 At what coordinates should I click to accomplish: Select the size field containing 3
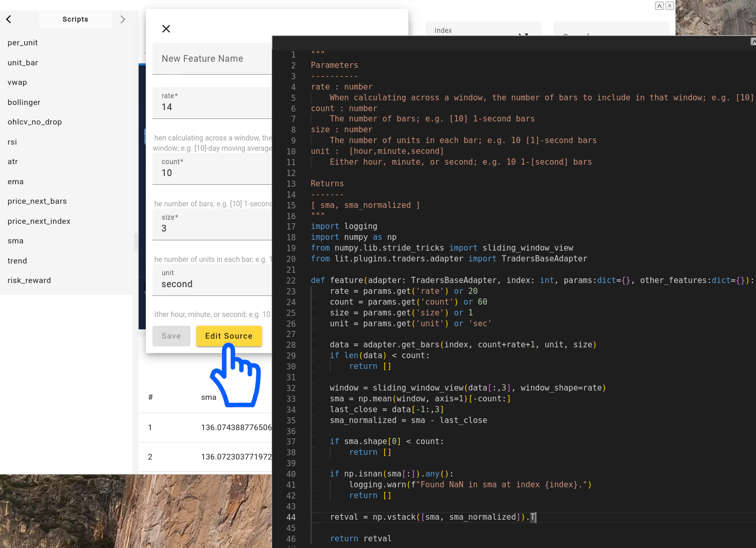point(212,225)
